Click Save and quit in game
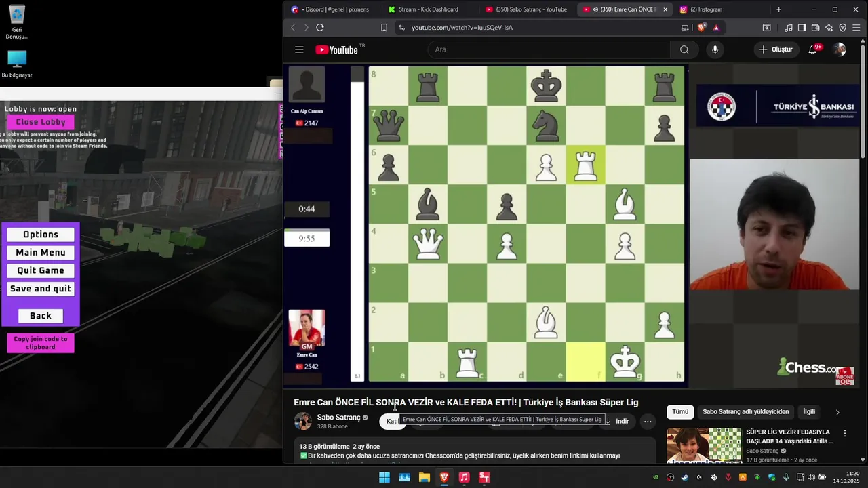 click(x=41, y=289)
